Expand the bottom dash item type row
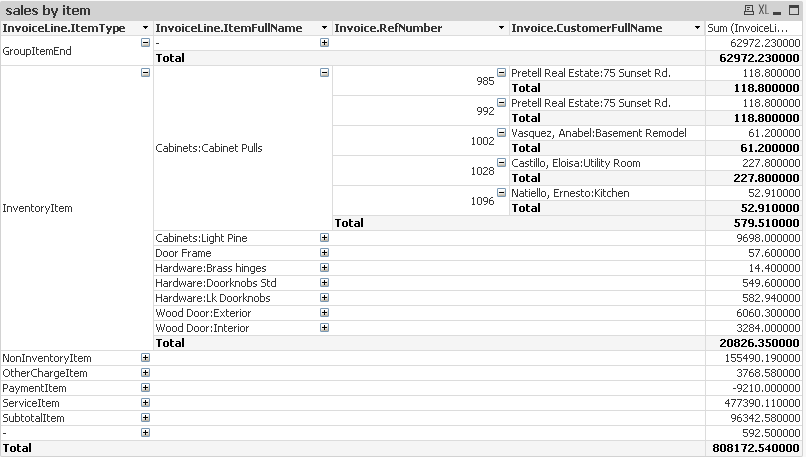Image resolution: width=806 pixels, height=457 pixels. coord(145,433)
